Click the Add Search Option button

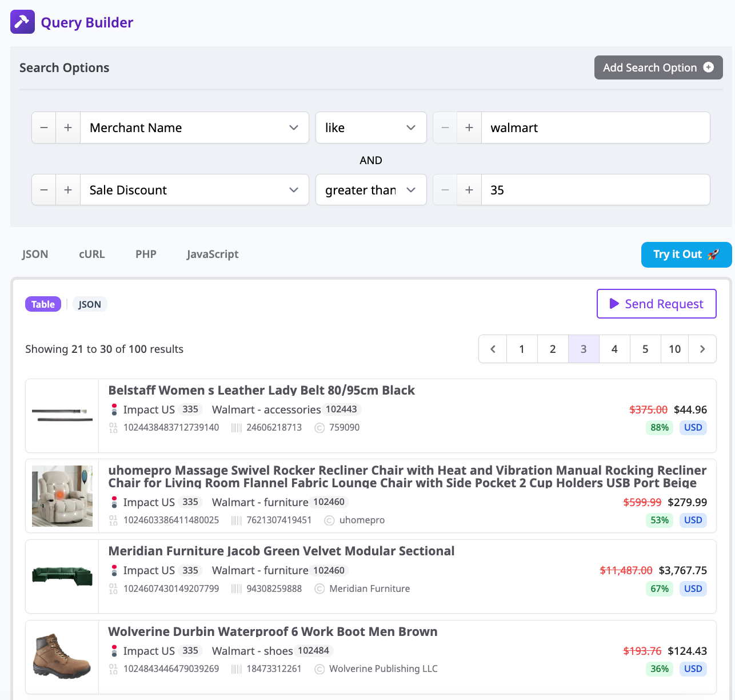pyautogui.click(x=658, y=67)
